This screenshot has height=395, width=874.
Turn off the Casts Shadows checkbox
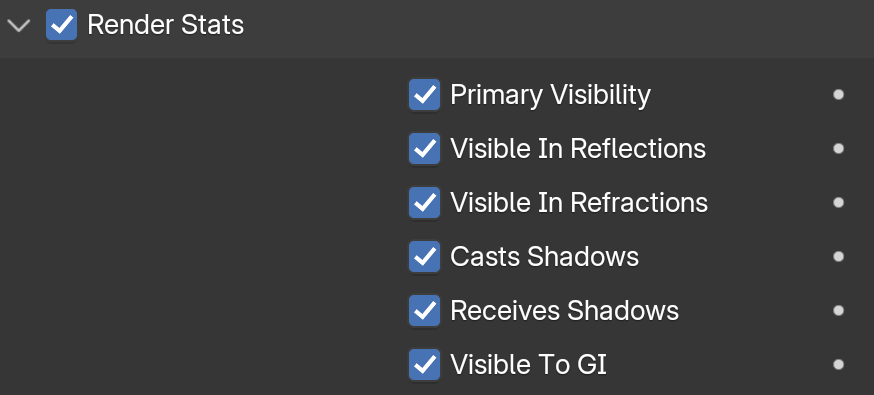pos(424,256)
